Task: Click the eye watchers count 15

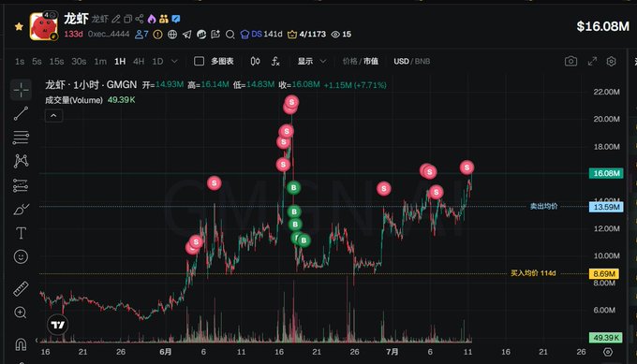Action: point(341,34)
